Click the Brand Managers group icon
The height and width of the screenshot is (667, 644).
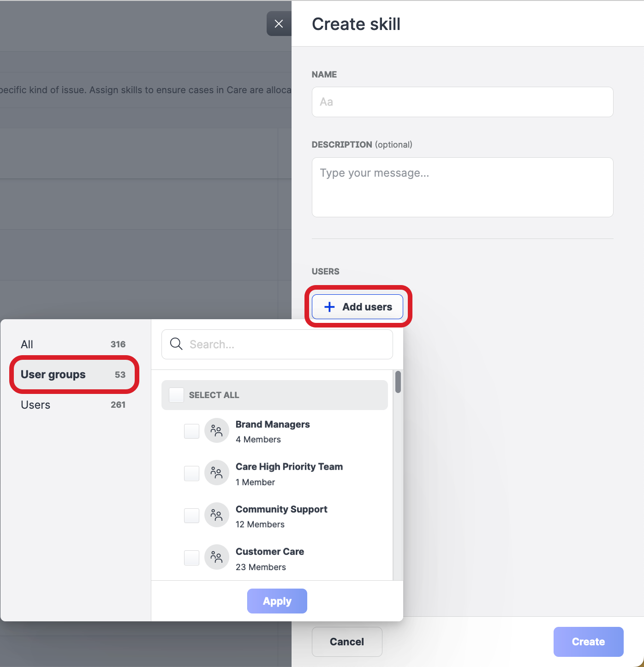(x=216, y=431)
